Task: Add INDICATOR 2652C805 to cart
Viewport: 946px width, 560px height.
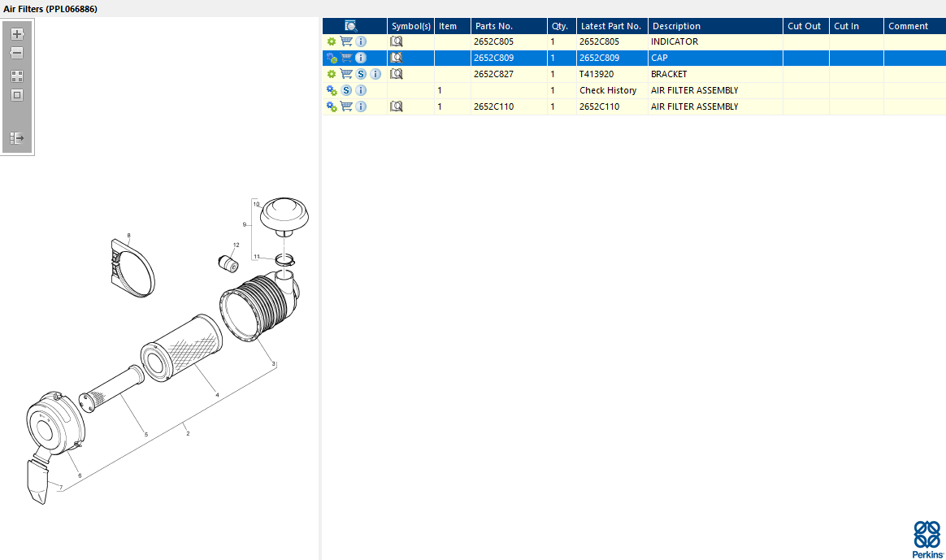Action: (x=346, y=41)
